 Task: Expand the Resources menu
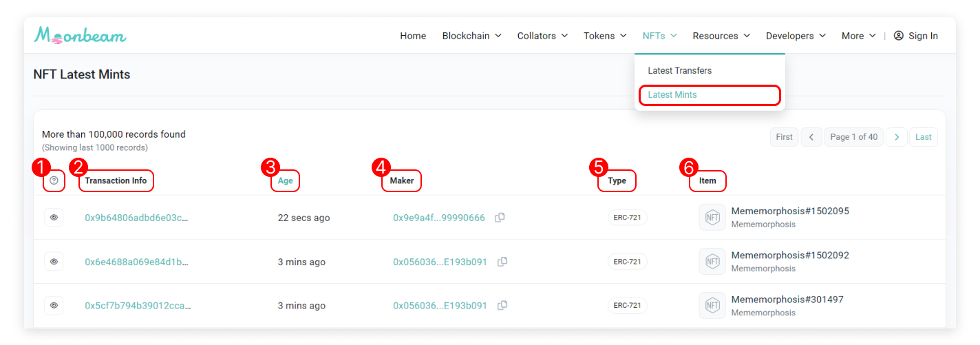pos(721,36)
